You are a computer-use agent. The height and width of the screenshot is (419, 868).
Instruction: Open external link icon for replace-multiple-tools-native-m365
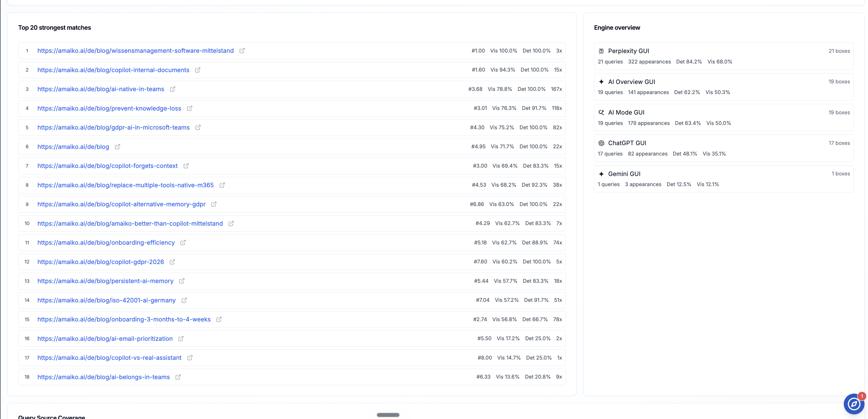(222, 185)
